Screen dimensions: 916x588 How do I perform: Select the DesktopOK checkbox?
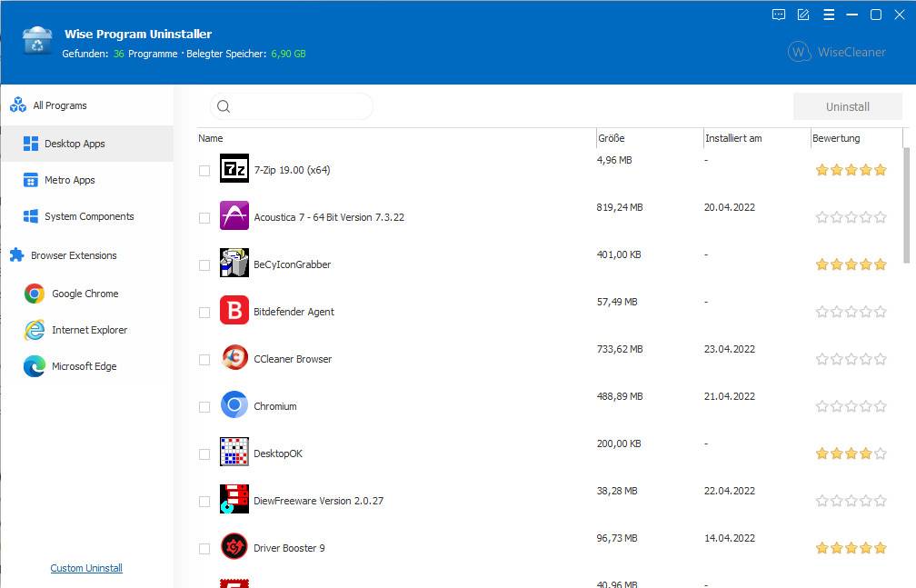204,454
